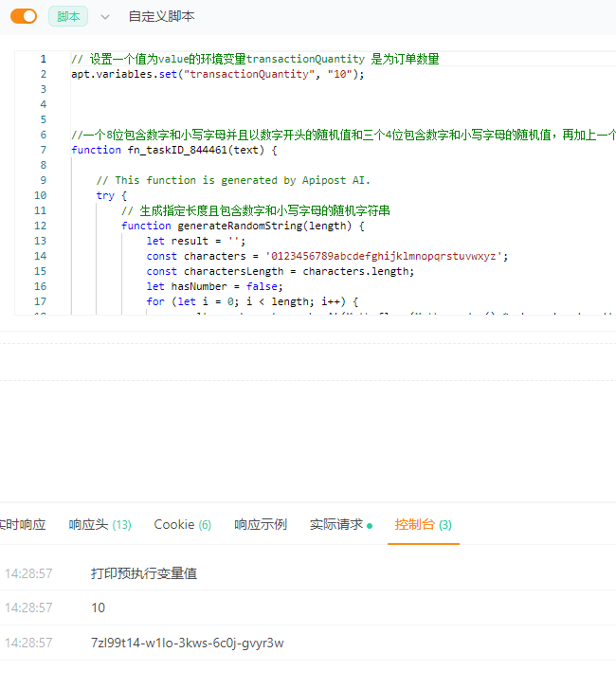Click line 11 comment 生成指定长度
This screenshot has width=616, height=689.
[x=256, y=211]
